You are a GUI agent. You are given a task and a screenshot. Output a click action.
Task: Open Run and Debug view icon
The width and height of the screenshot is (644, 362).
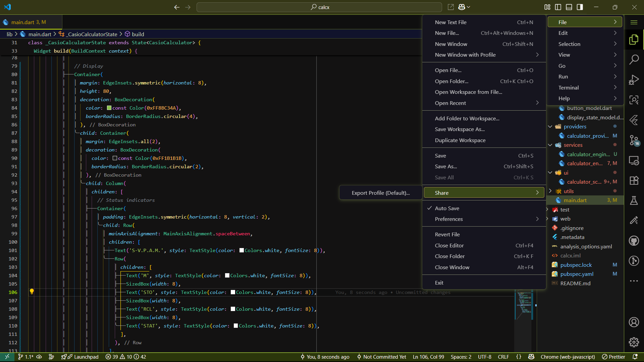(x=634, y=80)
